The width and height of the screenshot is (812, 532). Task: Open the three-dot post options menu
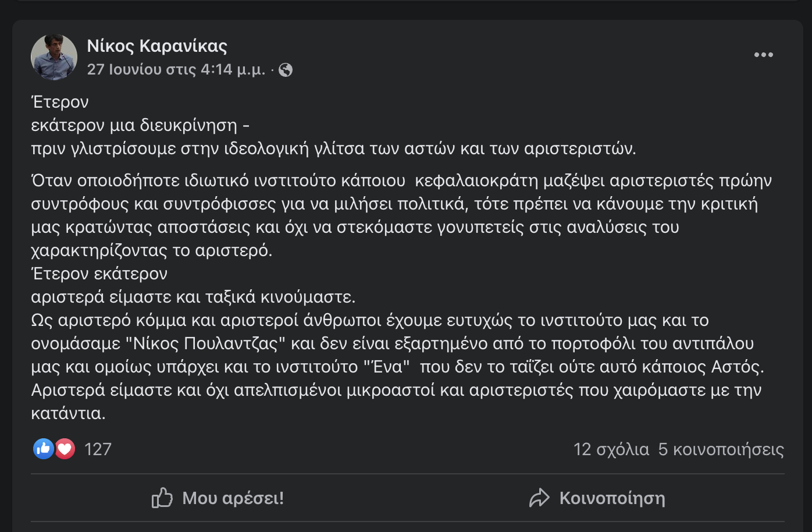pyautogui.click(x=763, y=55)
